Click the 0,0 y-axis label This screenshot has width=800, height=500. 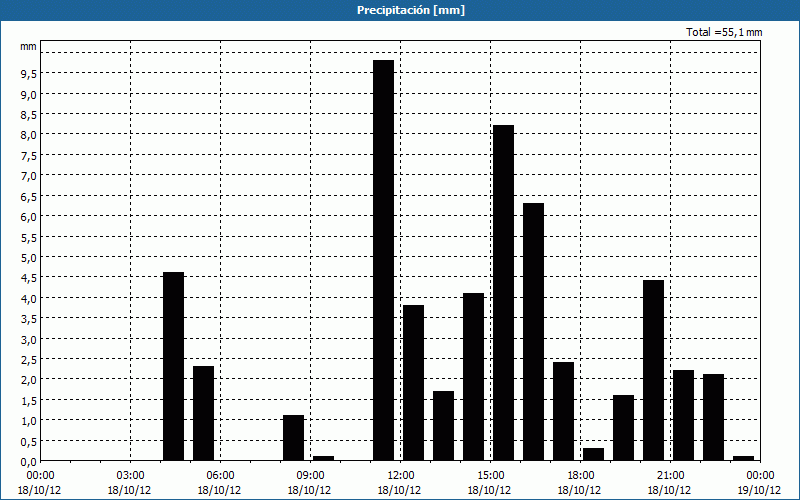(x=29, y=462)
